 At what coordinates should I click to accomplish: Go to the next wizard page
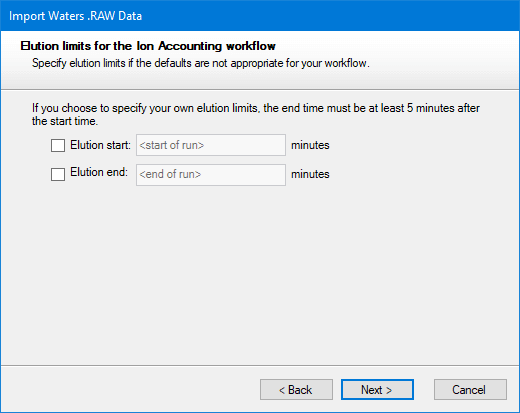click(377, 389)
